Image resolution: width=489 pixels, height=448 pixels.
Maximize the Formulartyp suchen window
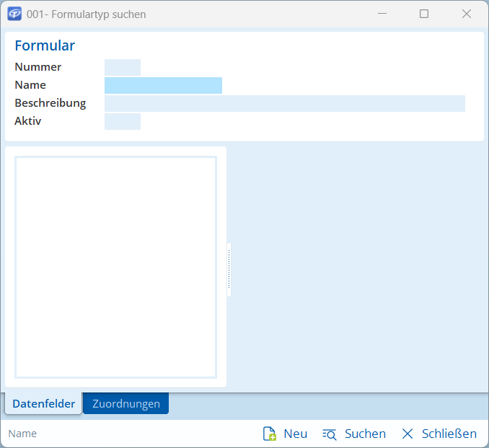424,14
